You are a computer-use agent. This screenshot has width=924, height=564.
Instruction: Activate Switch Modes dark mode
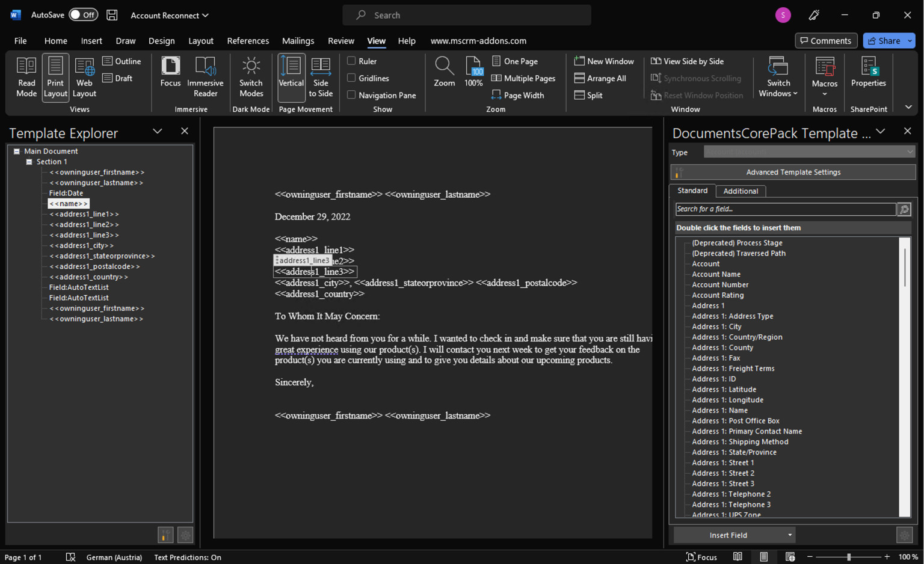coord(251,77)
